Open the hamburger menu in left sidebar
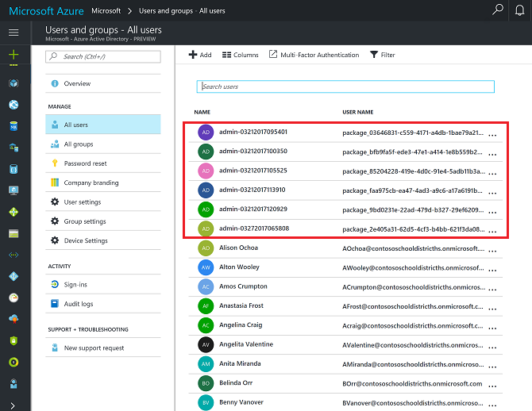The image size is (532, 411). click(13, 33)
